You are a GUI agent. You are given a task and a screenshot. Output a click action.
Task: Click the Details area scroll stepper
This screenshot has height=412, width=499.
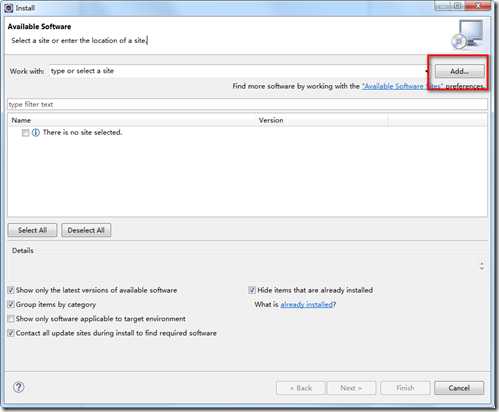482,266
